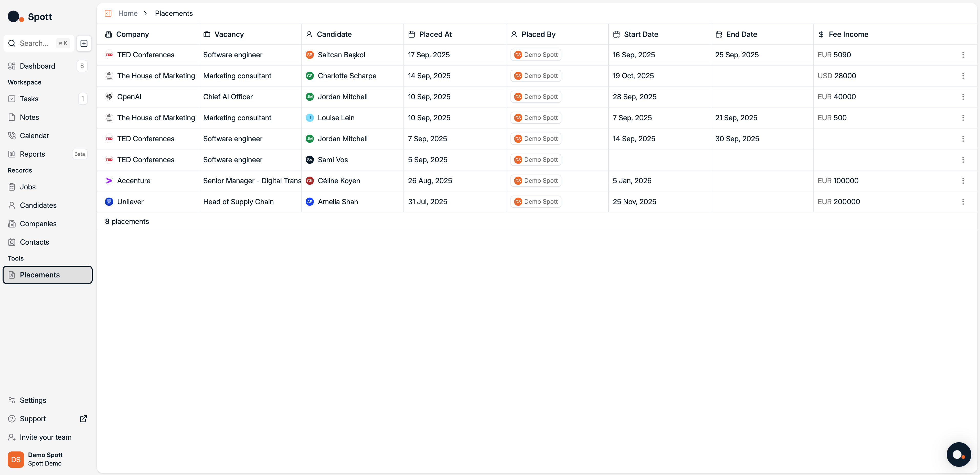Click the Company column header
This screenshot has width=980, height=475.
click(x=148, y=34)
